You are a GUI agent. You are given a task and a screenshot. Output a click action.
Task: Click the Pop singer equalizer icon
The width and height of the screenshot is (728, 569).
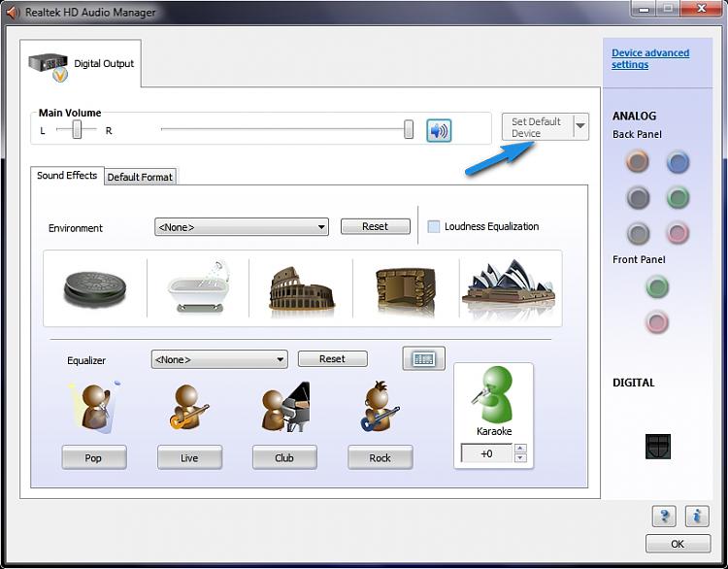coord(95,407)
